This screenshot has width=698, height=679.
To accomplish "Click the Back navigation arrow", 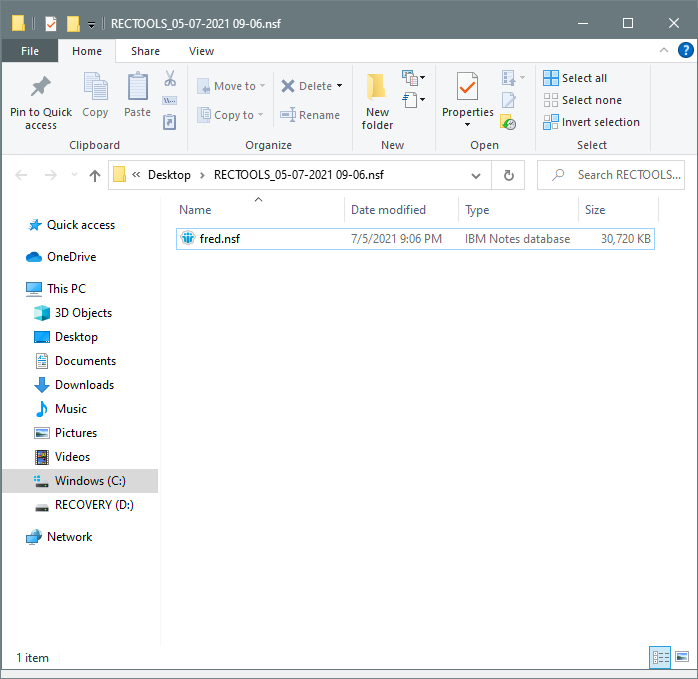I will point(21,175).
